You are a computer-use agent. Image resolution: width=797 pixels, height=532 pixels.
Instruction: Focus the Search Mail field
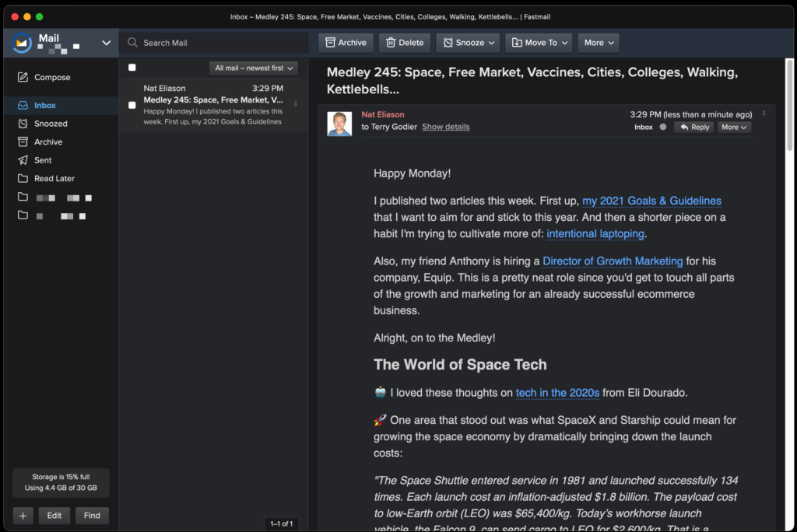tap(214, 43)
